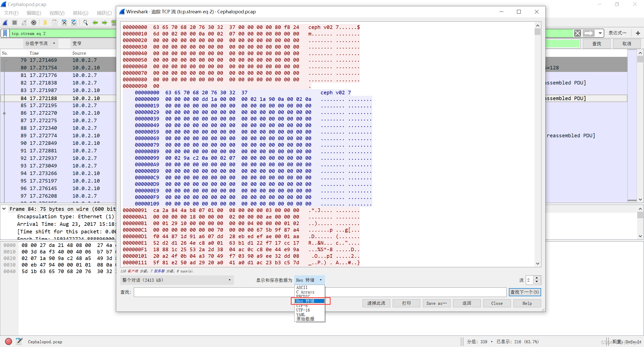Click the stream number field showing 2
Viewport: 644px width, 347px height.
530,280
